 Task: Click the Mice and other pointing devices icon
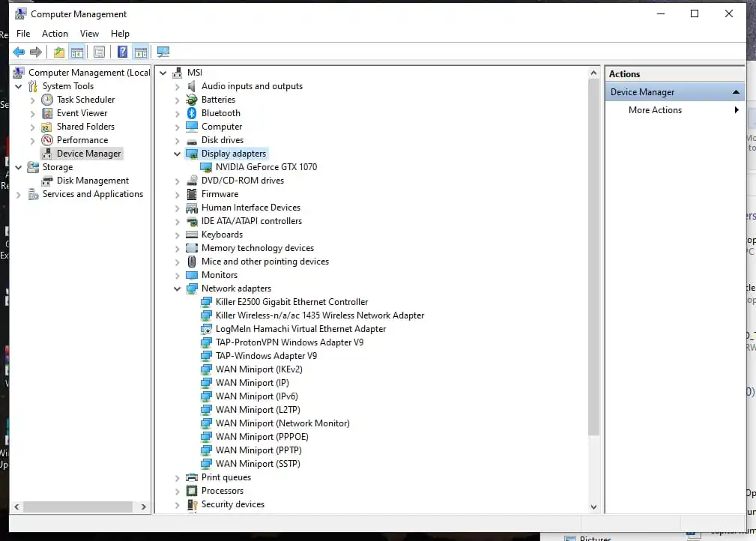click(192, 262)
